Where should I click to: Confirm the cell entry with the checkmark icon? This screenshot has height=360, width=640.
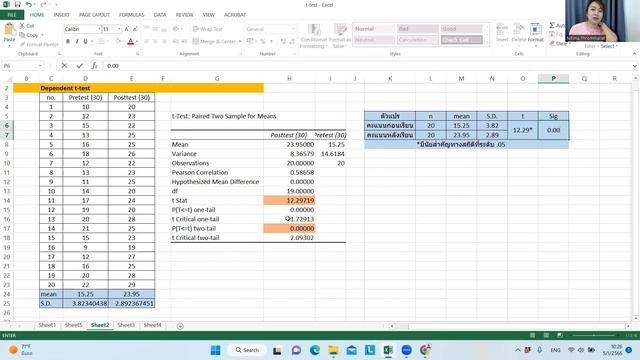[x=80, y=66]
